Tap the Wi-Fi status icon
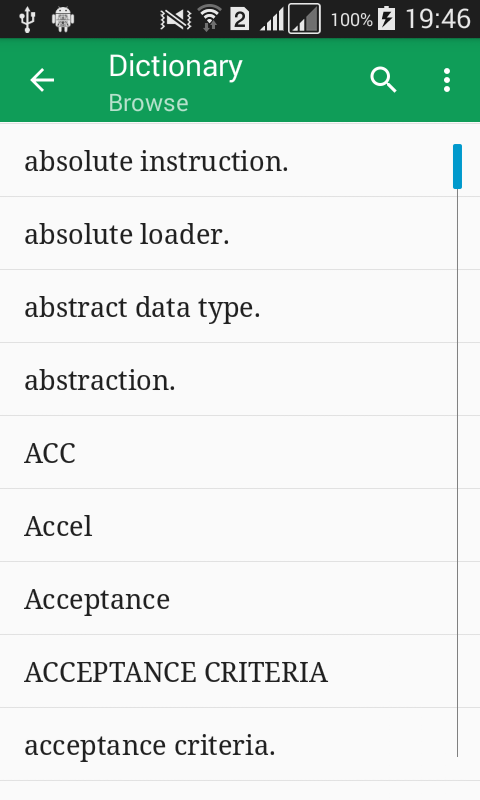The height and width of the screenshot is (800, 480). click(209, 19)
